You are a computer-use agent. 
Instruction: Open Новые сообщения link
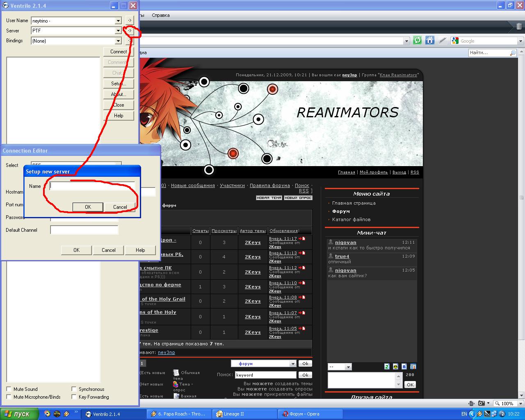click(193, 185)
